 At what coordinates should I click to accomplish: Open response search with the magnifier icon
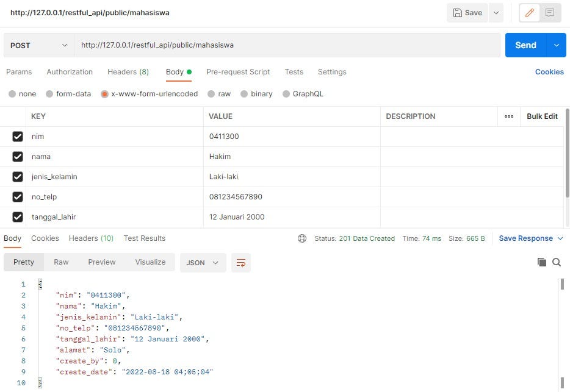pyautogui.click(x=557, y=262)
